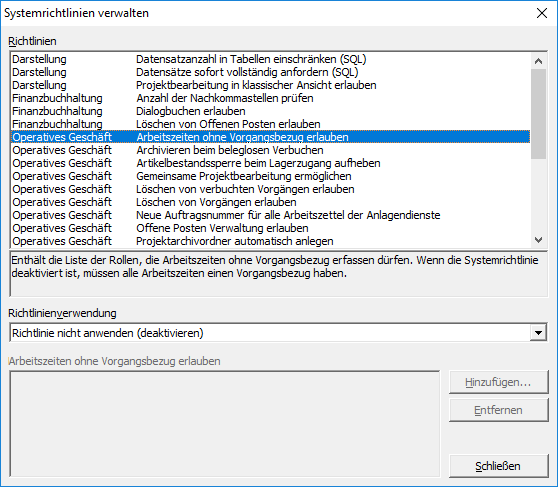Click the scrollbar thumb in the Richtlinien list
The image size is (558, 487).
[x=538, y=114]
